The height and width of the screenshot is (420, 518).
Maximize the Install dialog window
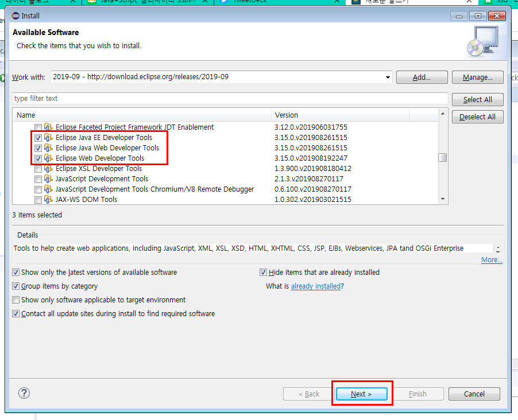click(478, 16)
